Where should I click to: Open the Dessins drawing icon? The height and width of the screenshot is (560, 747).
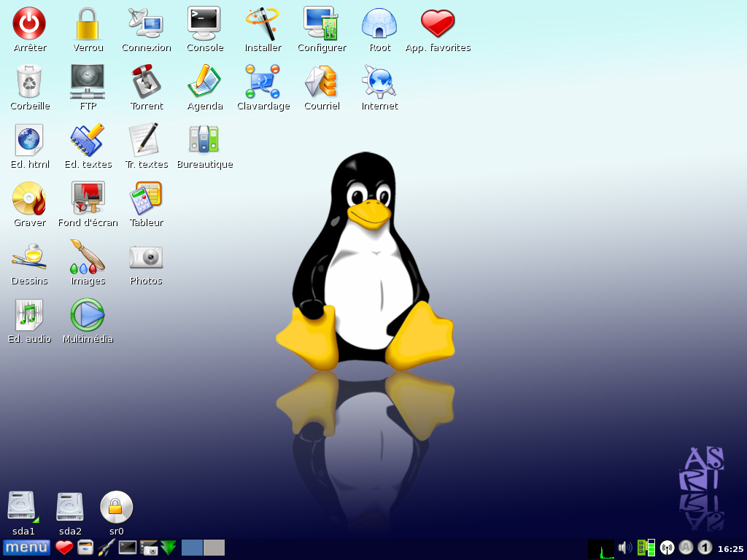click(x=29, y=256)
